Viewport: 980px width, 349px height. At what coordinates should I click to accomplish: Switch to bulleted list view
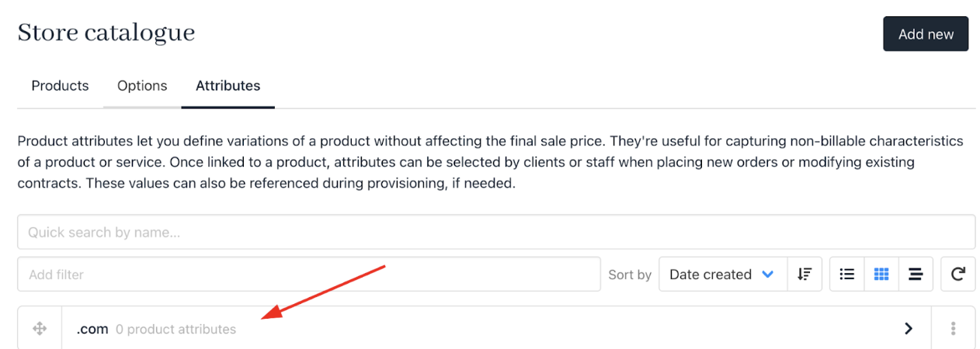click(x=847, y=275)
